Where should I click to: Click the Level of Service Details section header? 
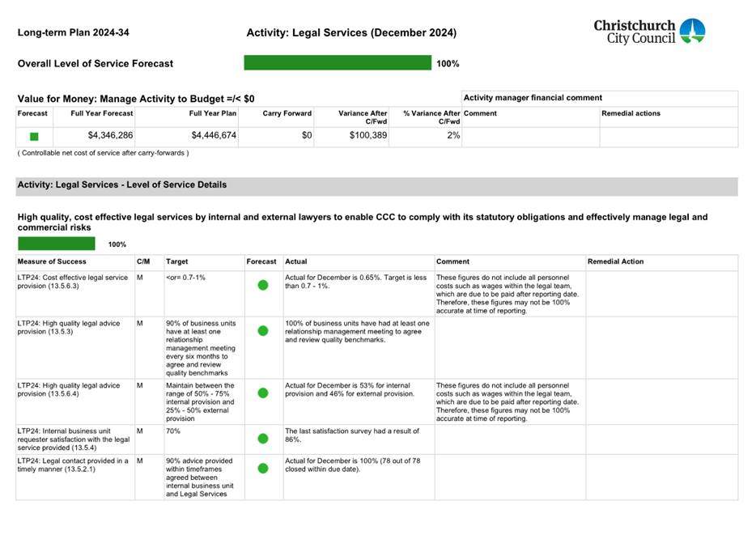click(121, 185)
